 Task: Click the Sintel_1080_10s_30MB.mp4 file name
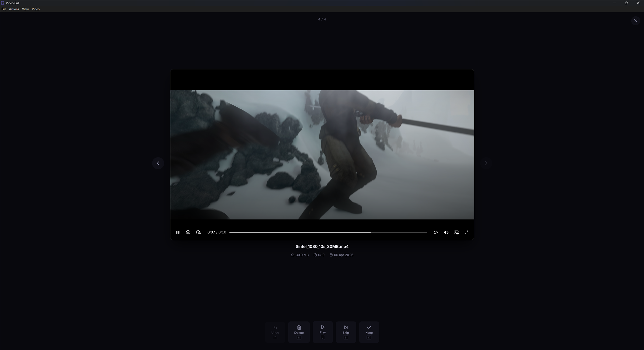tap(322, 246)
